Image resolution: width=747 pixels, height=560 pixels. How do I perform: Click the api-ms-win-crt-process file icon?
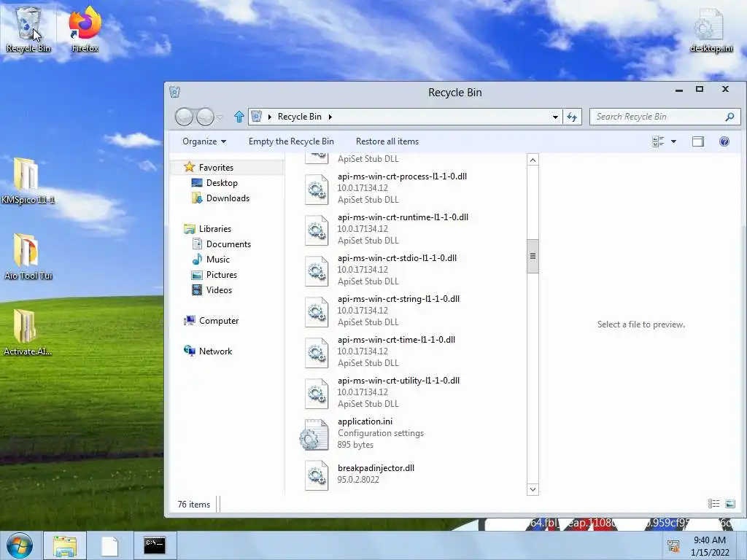click(x=317, y=189)
